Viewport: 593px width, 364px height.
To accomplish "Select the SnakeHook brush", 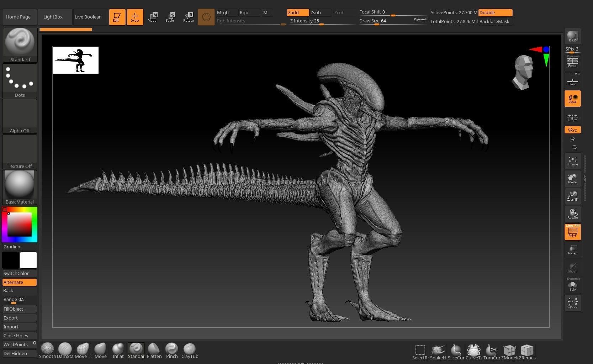I will click(x=438, y=352).
